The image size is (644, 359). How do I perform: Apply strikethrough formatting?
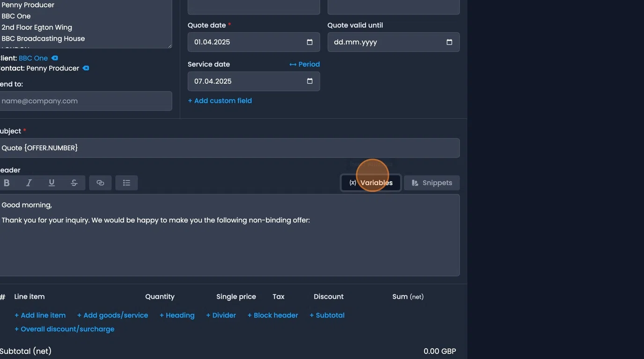click(x=74, y=183)
